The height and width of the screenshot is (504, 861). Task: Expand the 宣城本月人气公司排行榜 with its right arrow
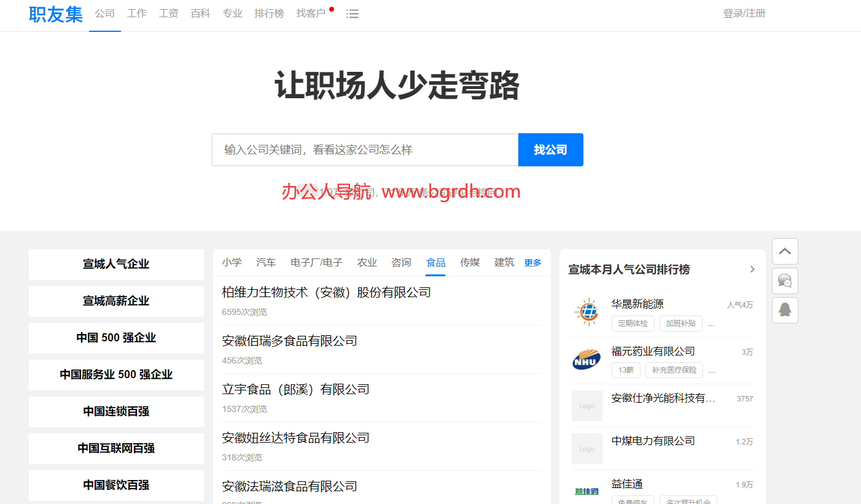click(x=752, y=269)
